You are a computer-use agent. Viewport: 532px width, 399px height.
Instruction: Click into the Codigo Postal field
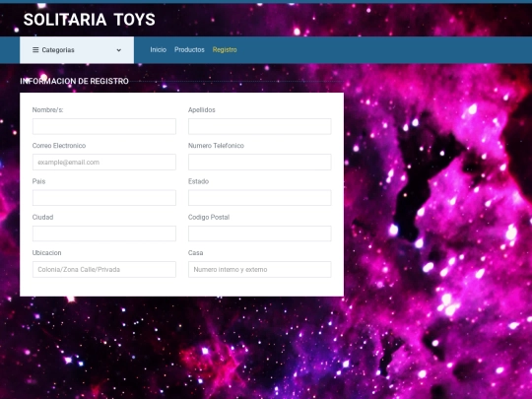pos(259,233)
